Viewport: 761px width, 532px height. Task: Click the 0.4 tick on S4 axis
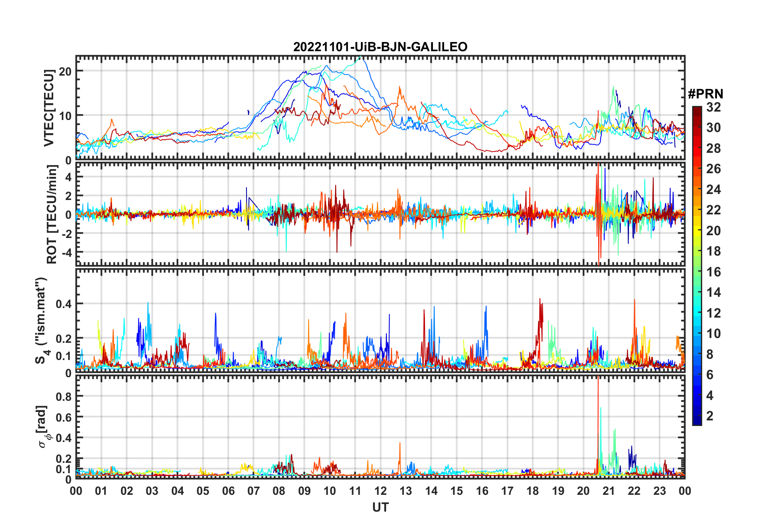64,304
